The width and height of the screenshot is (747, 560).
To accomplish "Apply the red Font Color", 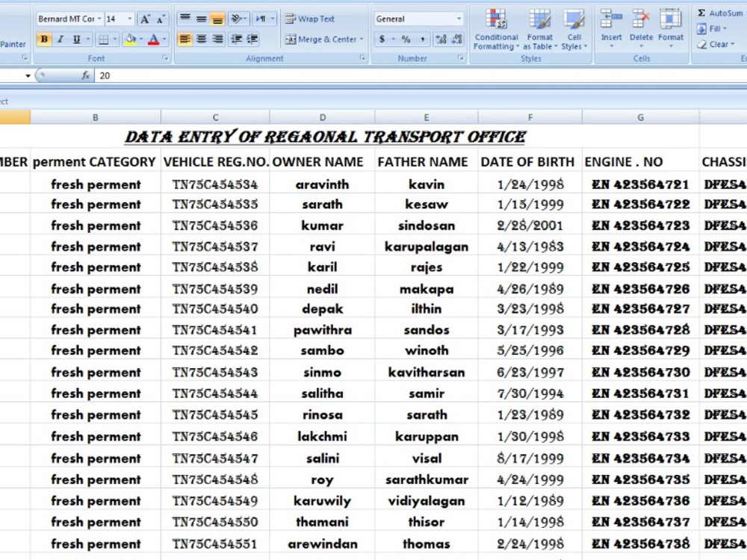I will (x=153, y=39).
